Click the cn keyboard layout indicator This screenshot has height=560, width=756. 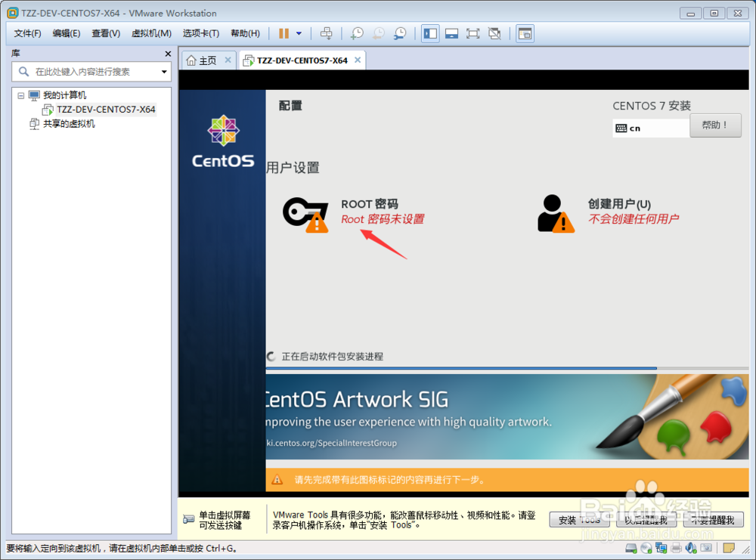[x=650, y=128]
